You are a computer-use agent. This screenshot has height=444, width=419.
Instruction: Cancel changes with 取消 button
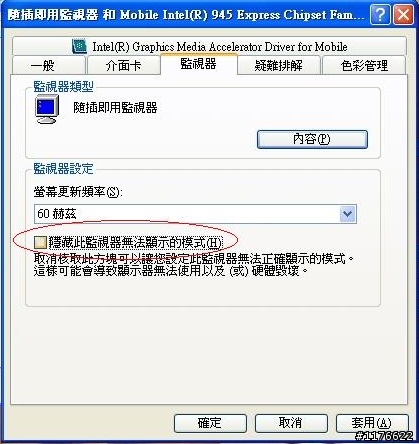pyautogui.click(x=291, y=423)
